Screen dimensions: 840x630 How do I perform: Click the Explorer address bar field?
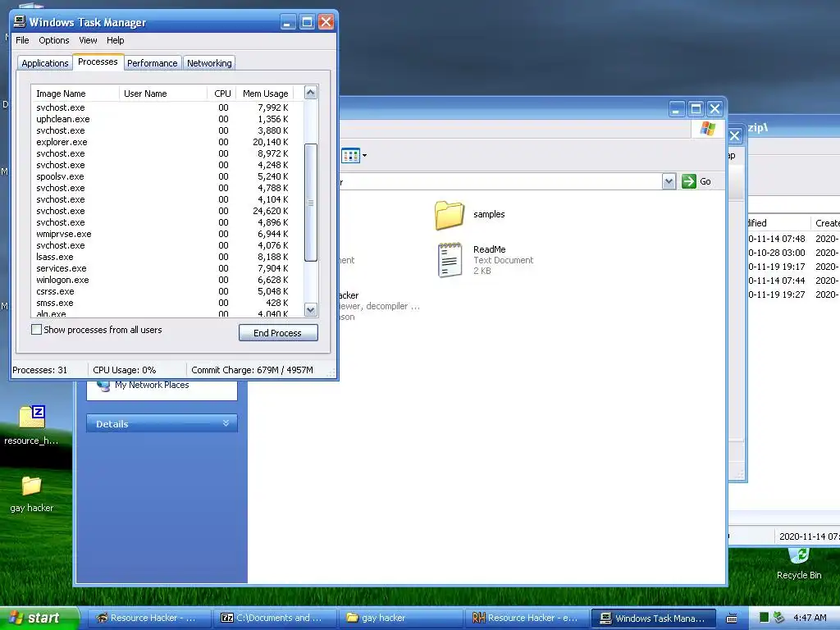point(500,181)
